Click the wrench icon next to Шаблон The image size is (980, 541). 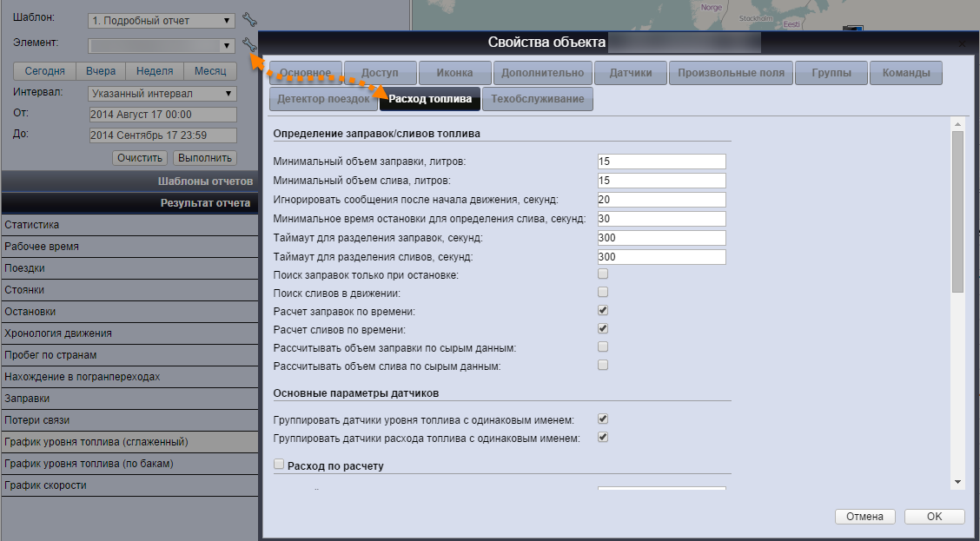point(249,19)
